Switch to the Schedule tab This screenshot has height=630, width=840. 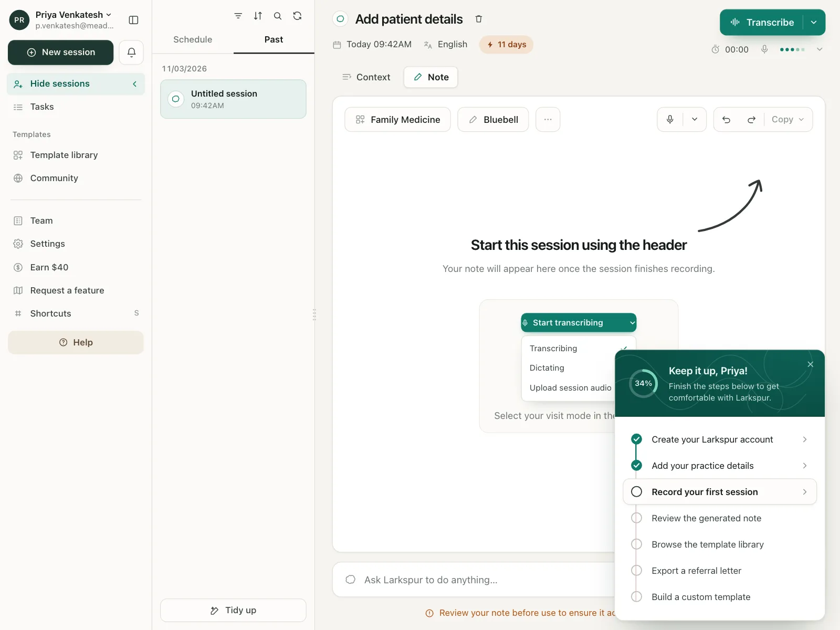pos(193,39)
